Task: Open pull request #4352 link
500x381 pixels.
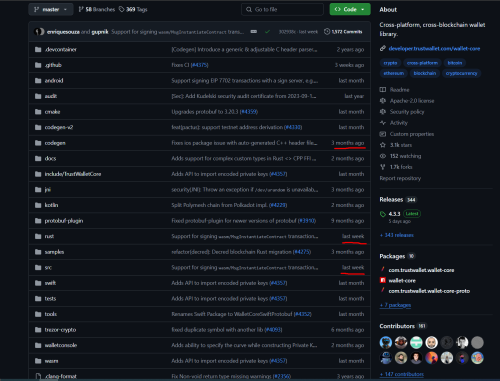Action: coord(302,314)
